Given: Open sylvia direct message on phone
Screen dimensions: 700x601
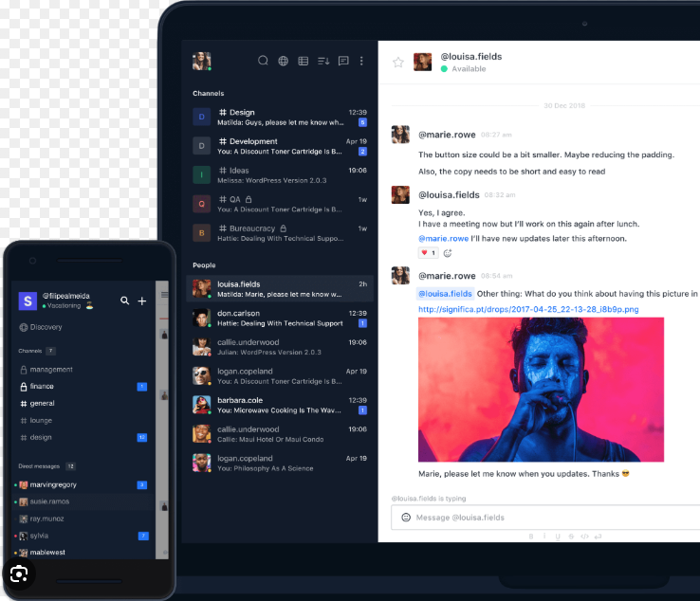Looking at the screenshot, I should point(83,536).
